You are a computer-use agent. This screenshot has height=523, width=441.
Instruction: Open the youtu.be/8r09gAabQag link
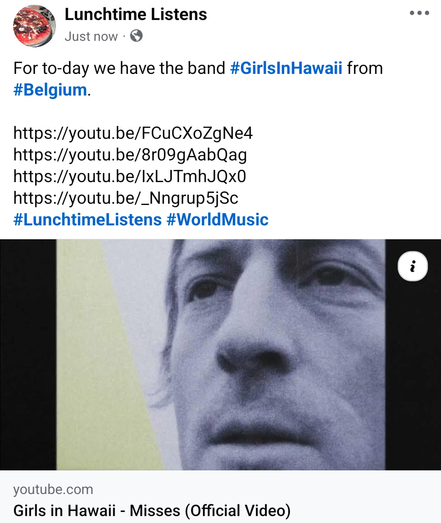click(x=130, y=155)
